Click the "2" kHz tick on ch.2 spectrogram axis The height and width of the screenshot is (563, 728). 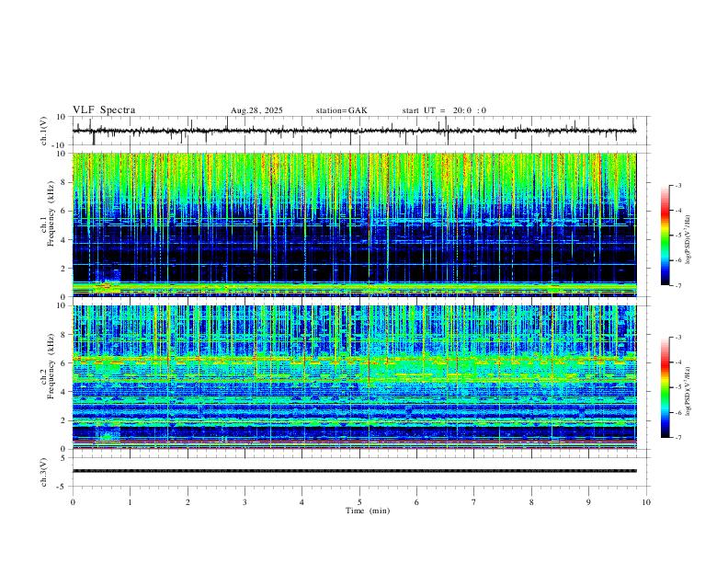[x=63, y=420]
